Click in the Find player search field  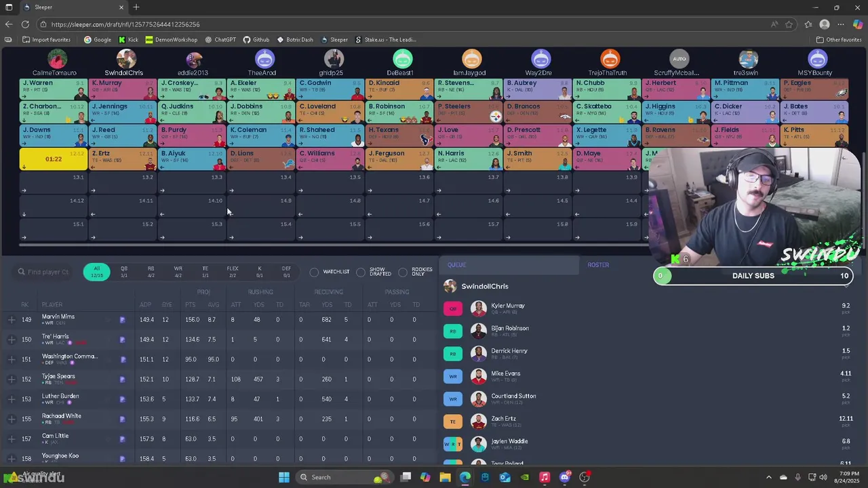44,272
